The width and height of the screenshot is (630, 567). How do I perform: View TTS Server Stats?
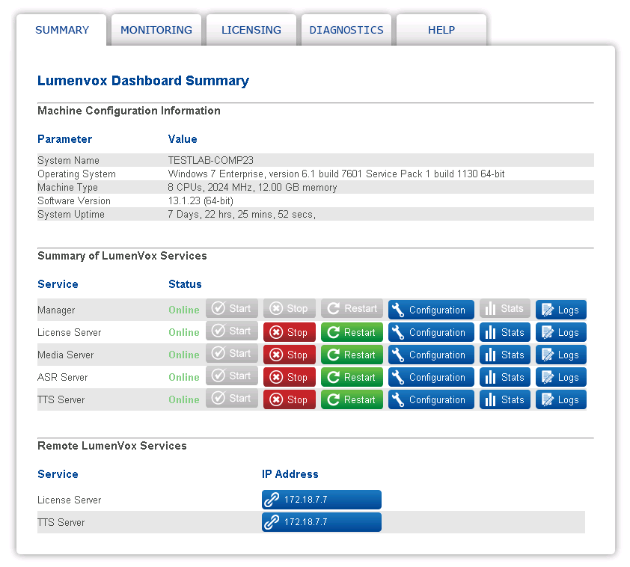click(505, 400)
